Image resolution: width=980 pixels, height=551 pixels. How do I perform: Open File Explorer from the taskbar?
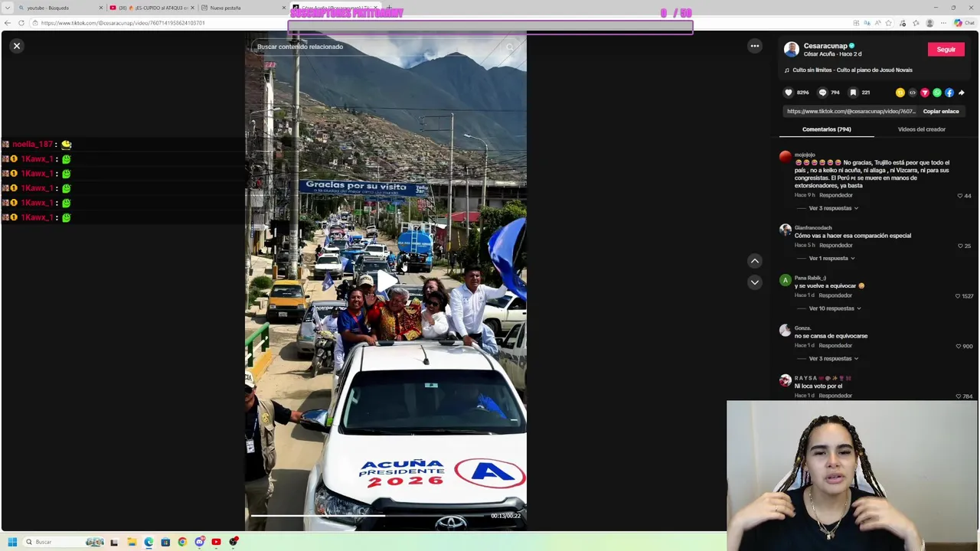click(132, 542)
